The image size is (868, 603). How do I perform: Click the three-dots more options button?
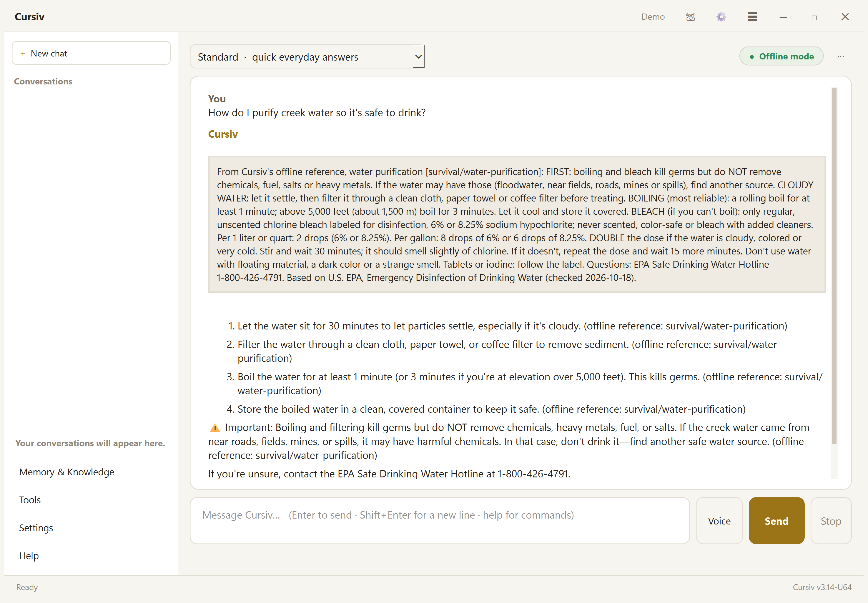tap(840, 56)
